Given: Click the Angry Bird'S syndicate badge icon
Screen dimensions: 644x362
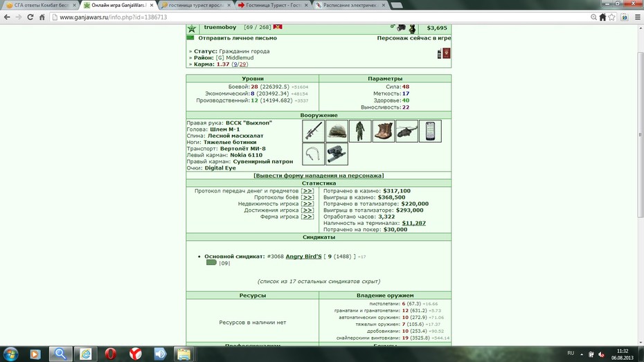Looking at the screenshot, I should click(211, 262).
